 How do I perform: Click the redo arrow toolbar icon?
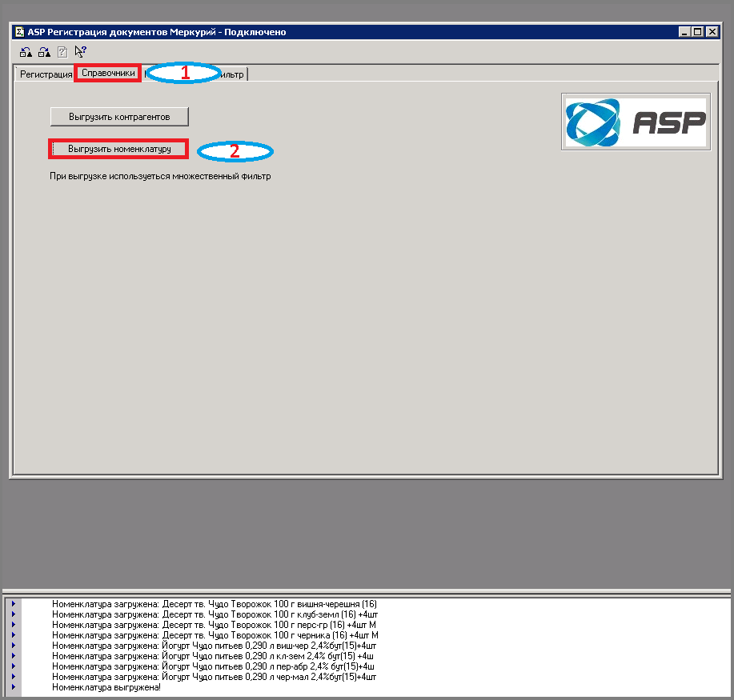click(44, 52)
